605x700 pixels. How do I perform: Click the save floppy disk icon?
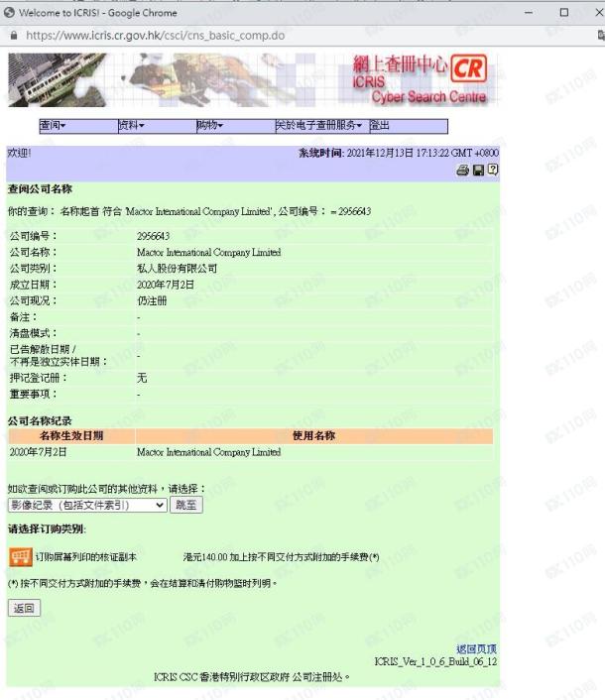(478, 171)
